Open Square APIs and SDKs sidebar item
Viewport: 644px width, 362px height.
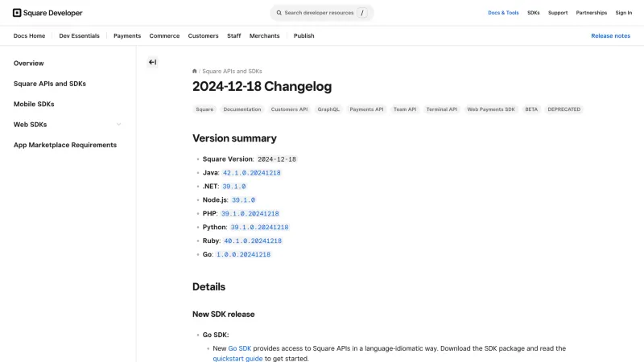click(50, 84)
